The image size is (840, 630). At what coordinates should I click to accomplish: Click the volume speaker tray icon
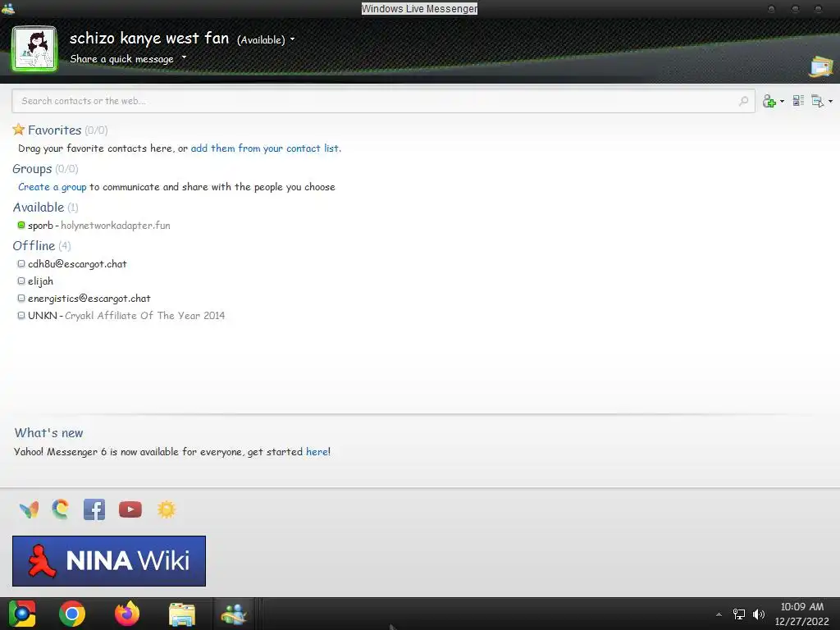pyautogui.click(x=759, y=614)
